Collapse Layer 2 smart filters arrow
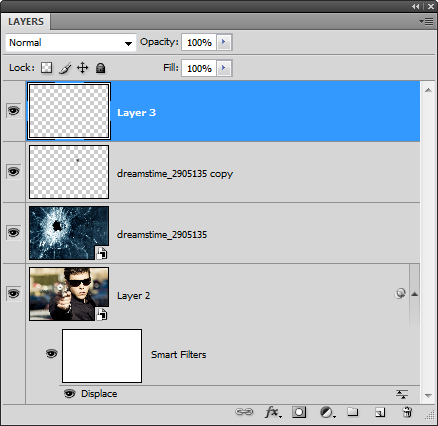 (x=414, y=294)
